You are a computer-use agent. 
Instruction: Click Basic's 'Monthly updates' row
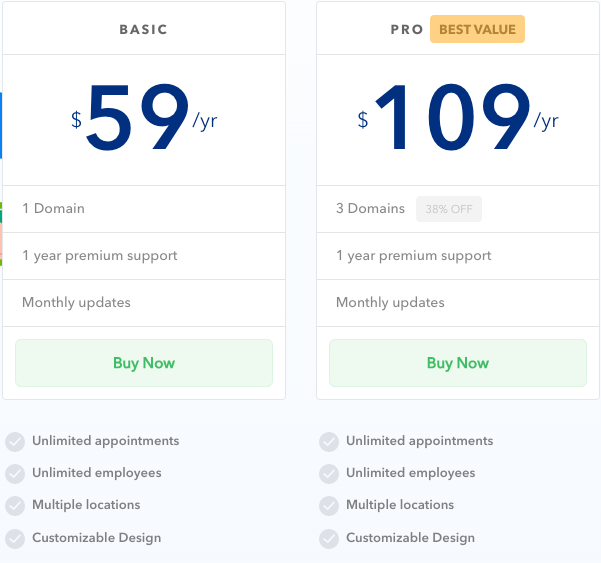[144, 303]
